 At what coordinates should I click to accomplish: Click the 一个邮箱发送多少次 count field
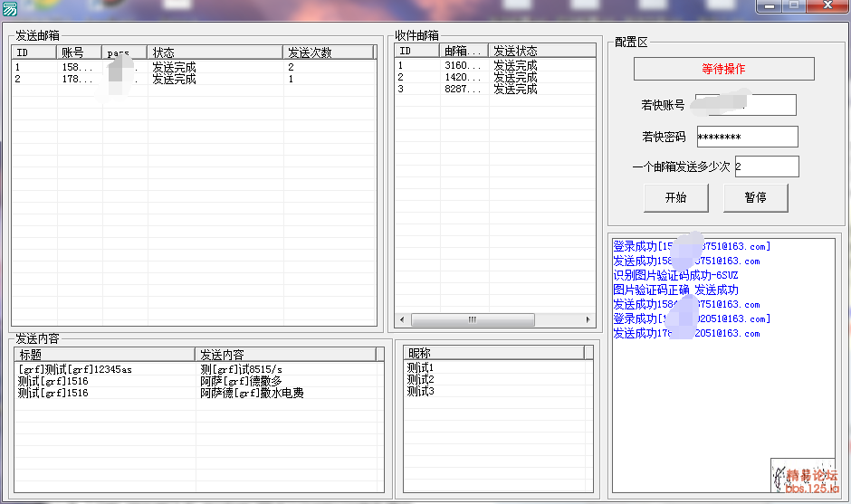(766, 166)
